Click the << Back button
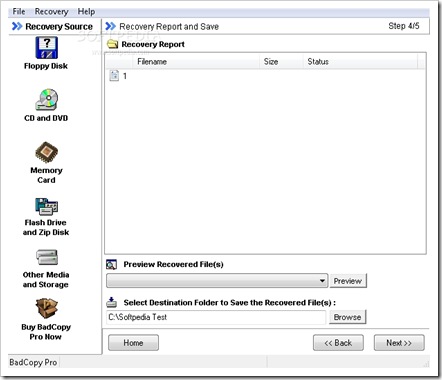The height and width of the screenshot is (380, 442). tap(338, 343)
